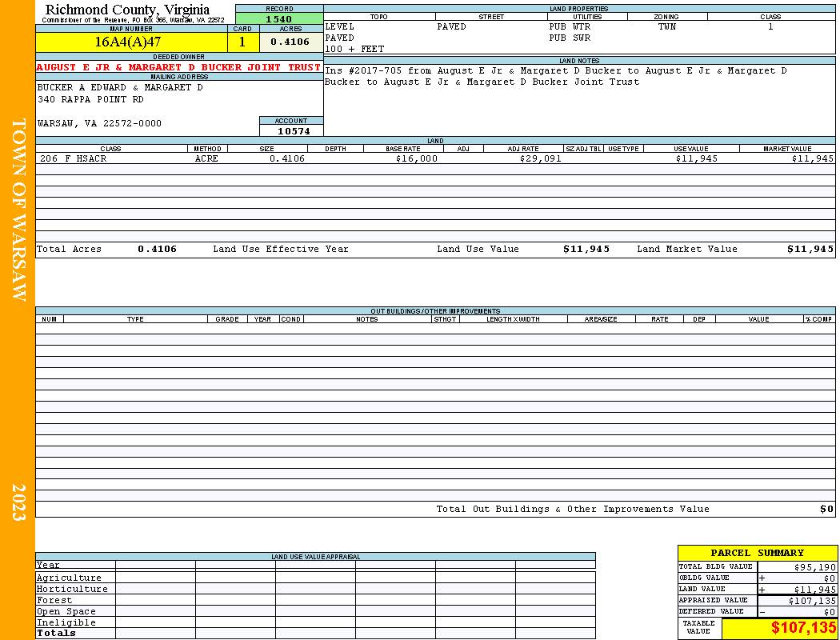Click the Richmond County, Virginia title
The image size is (840, 640).
[127, 10]
